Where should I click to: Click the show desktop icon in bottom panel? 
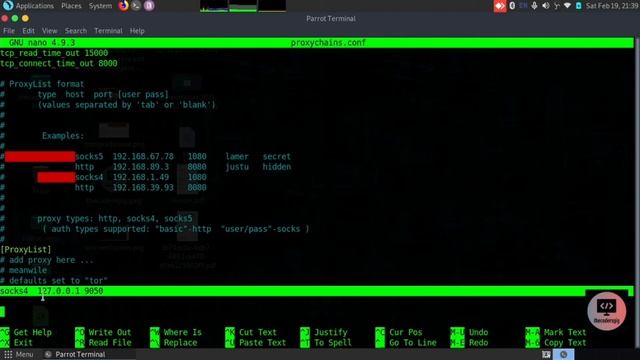546,354
